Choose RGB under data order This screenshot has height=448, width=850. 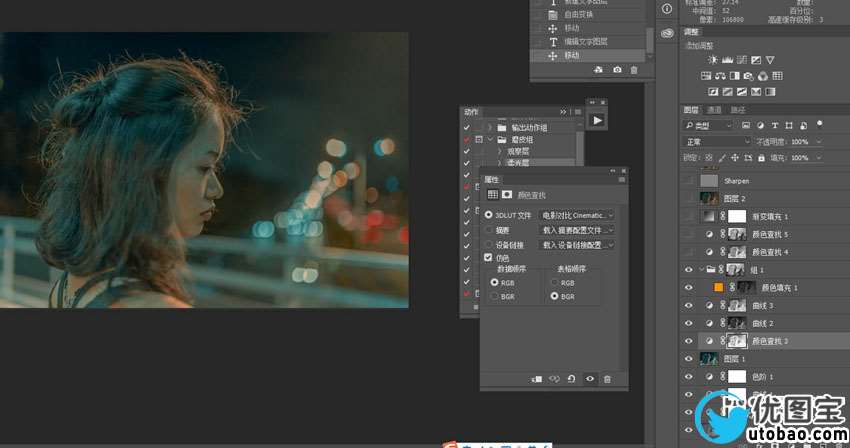[x=494, y=283]
